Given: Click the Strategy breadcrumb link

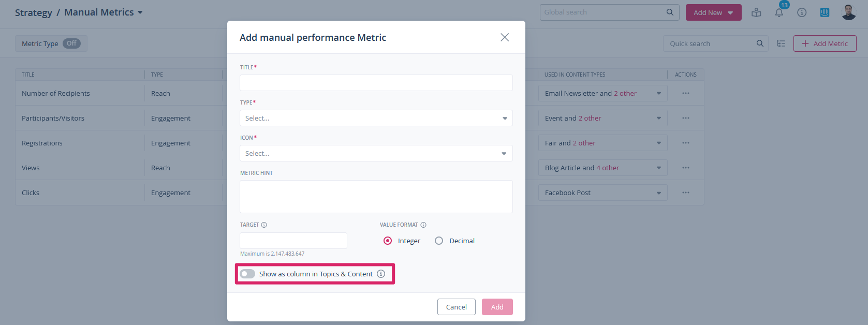Looking at the screenshot, I should pyautogui.click(x=33, y=12).
